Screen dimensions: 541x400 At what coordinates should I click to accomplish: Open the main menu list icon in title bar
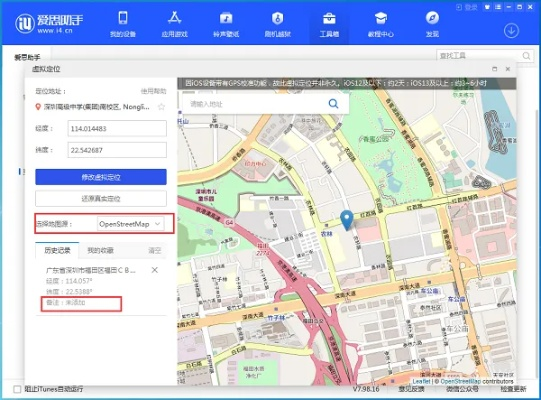498,7
